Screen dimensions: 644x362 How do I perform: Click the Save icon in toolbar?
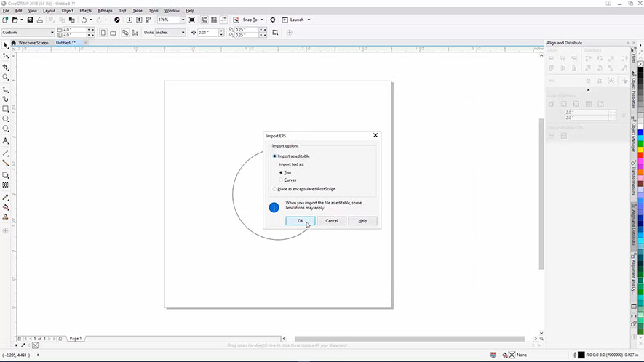[x=30, y=20]
